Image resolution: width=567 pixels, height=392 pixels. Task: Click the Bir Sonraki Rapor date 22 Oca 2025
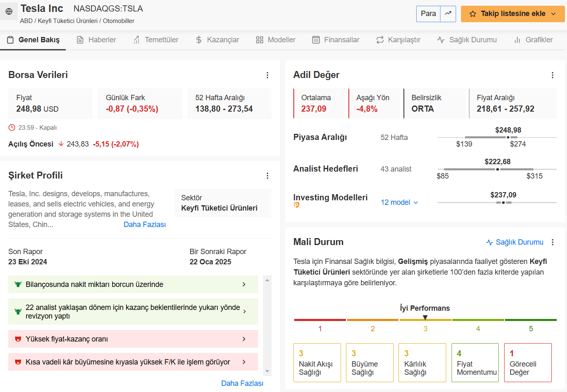coord(210,262)
